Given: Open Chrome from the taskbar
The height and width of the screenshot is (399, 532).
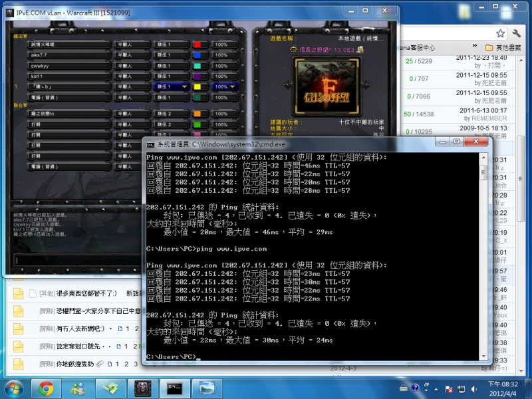Looking at the screenshot, I should pos(46,388).
